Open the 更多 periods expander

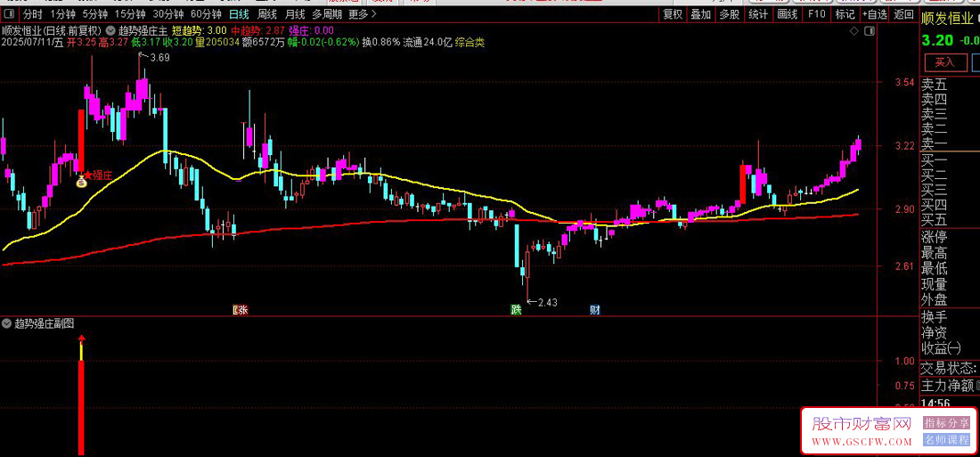363,13
